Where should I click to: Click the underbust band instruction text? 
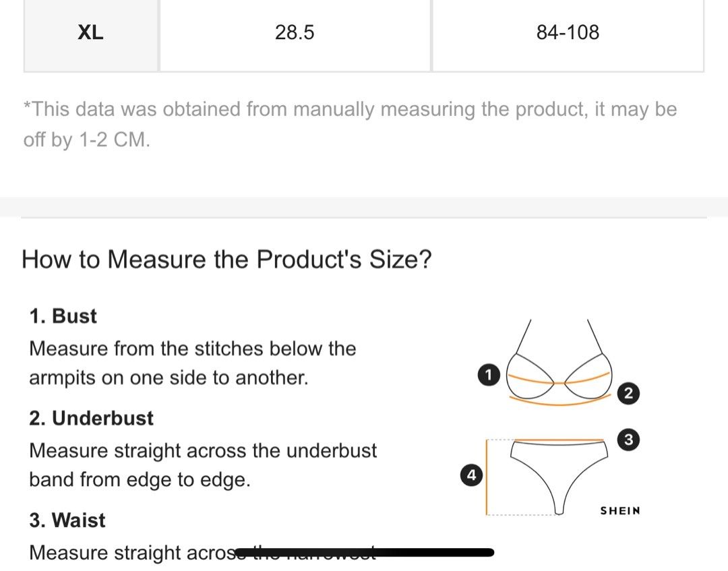click(x=202, y=464)
